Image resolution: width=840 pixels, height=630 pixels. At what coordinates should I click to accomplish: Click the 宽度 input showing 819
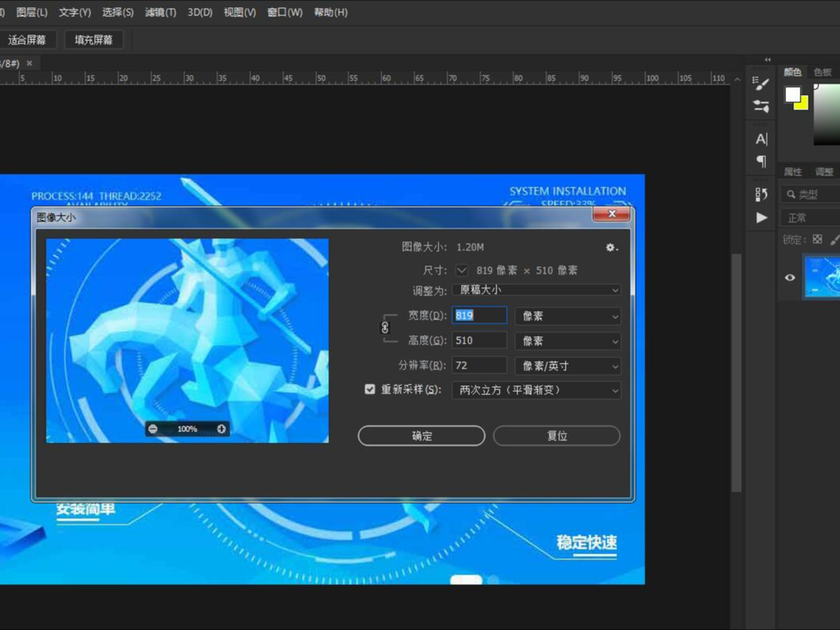tap(480, 315)
